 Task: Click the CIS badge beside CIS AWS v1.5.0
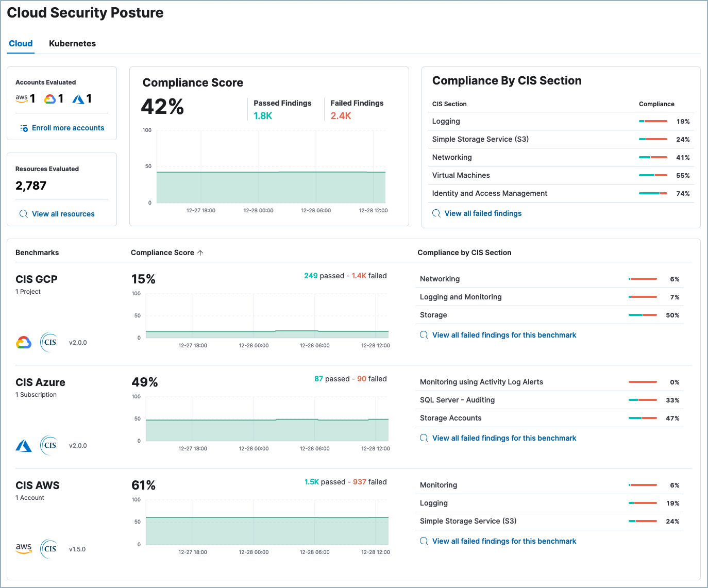point(49,549)
